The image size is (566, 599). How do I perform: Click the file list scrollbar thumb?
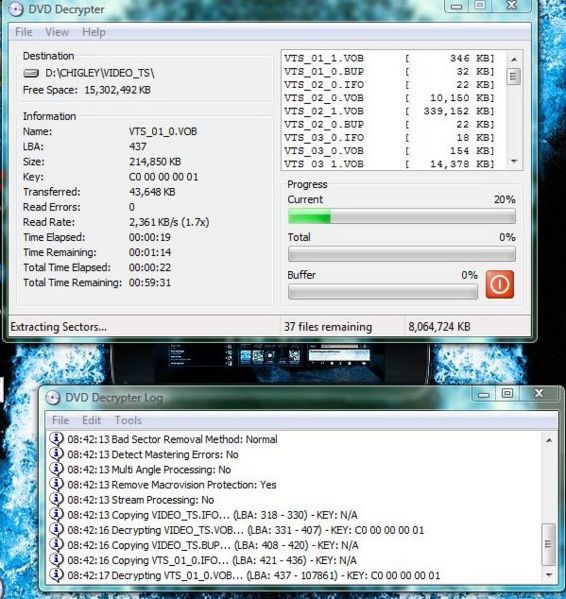pos(513,76)
